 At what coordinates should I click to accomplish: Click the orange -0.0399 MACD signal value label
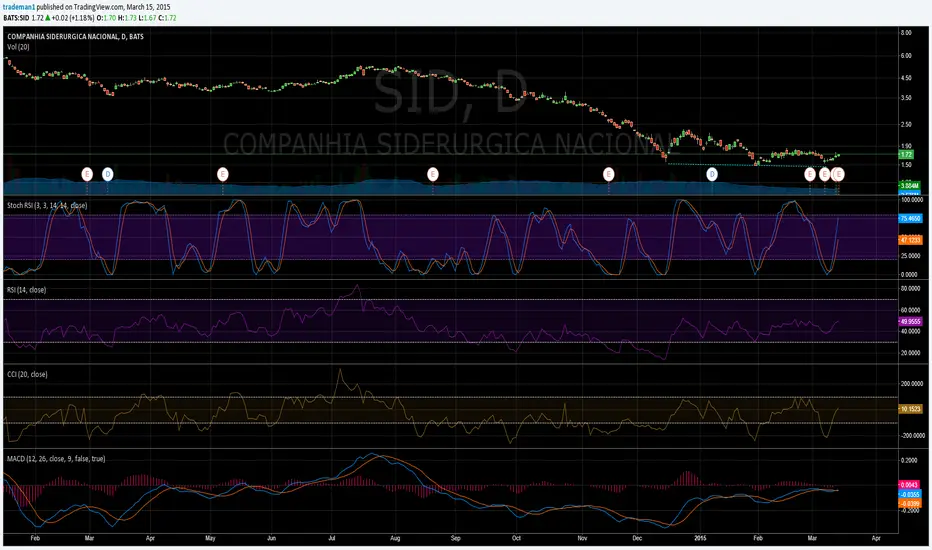(x=910, y=504)
